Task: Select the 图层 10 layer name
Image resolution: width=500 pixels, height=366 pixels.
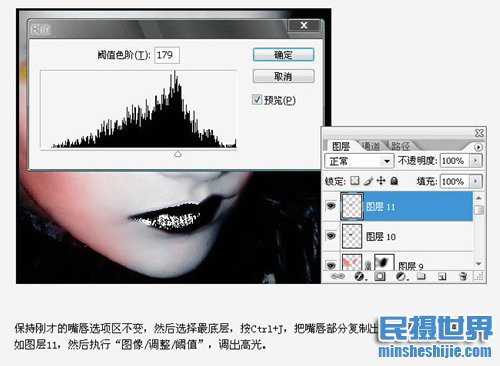Action: [381, 237]
